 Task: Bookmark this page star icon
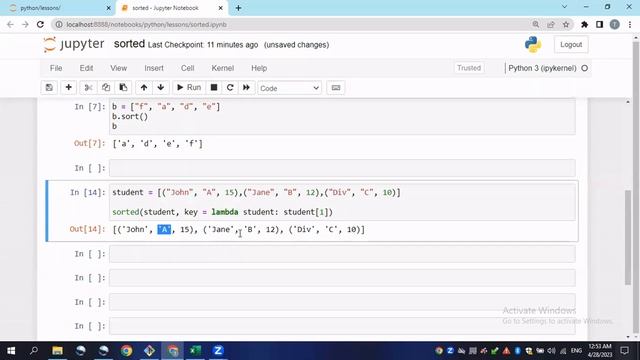pyautogui.click(x=566, y=24)
